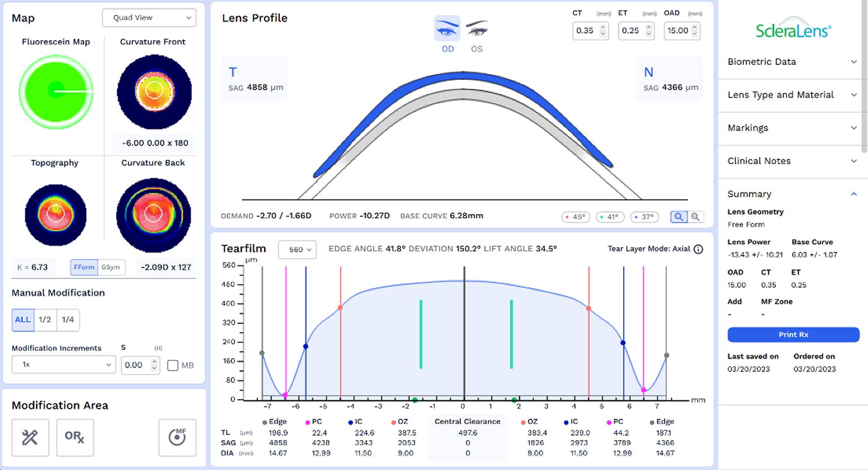Select the OD right eye icon
Viewport: 868px width, 470px height.
pos(447,29)
